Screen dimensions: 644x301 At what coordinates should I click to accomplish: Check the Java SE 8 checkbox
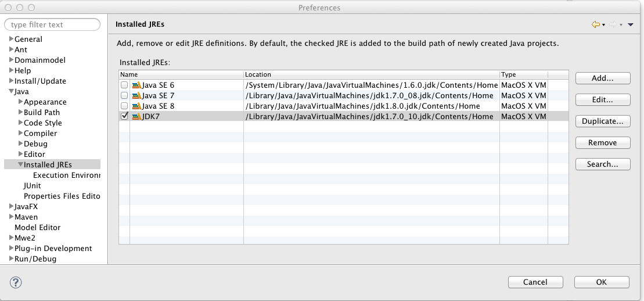point(124,106)
